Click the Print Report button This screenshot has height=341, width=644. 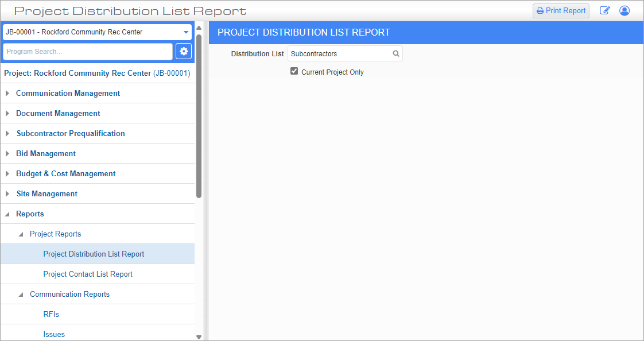tap(561, 10)
